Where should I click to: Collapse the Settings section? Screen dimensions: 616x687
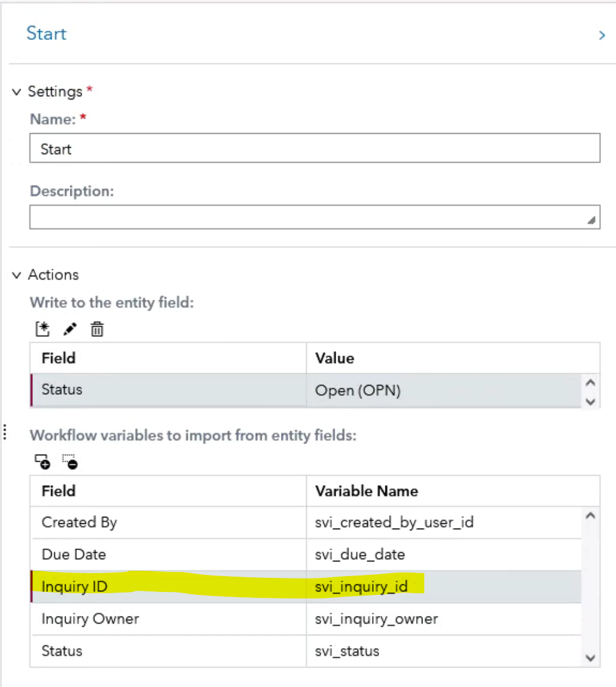click(16, 92)
